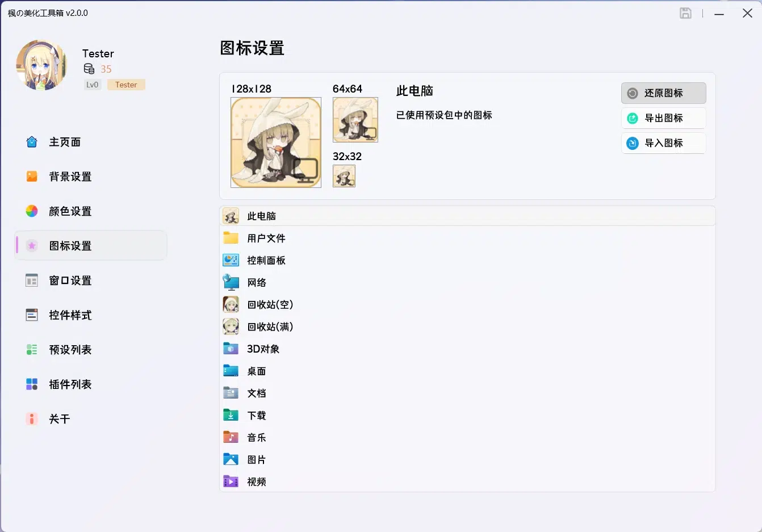Select 图标设置 in the sidebar
The image size is (762, 532).
pos(91,246)
